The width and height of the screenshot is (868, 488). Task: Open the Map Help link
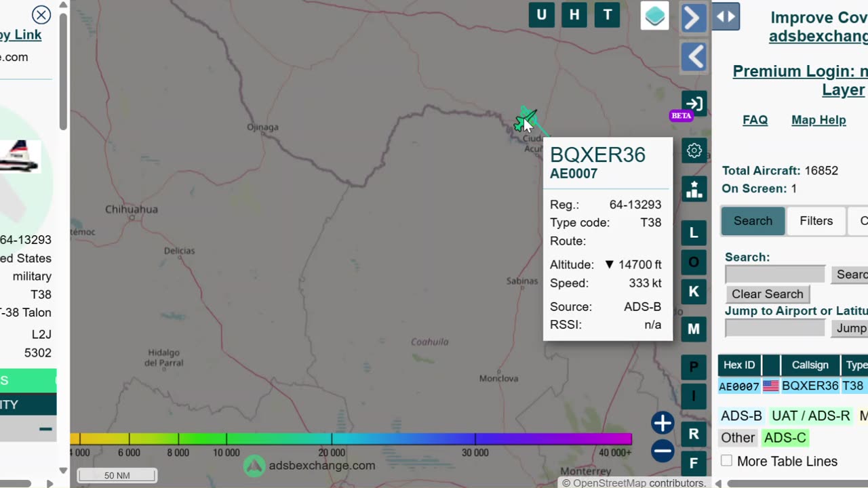818,120
